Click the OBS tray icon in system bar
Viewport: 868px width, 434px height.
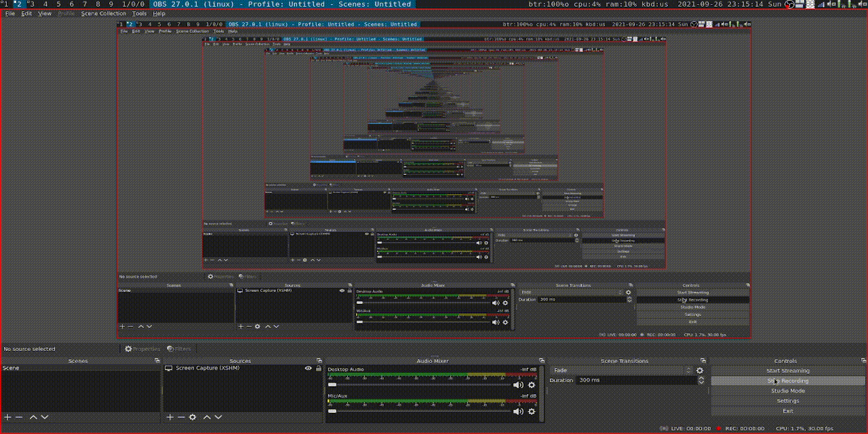pyautogui.click(x=789, y=4)
